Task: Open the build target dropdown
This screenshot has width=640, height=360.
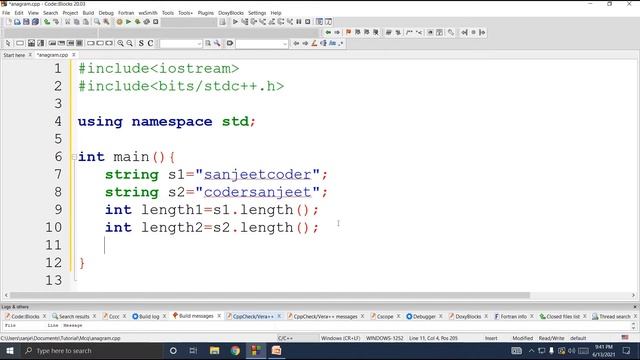Action: [188, 22]
